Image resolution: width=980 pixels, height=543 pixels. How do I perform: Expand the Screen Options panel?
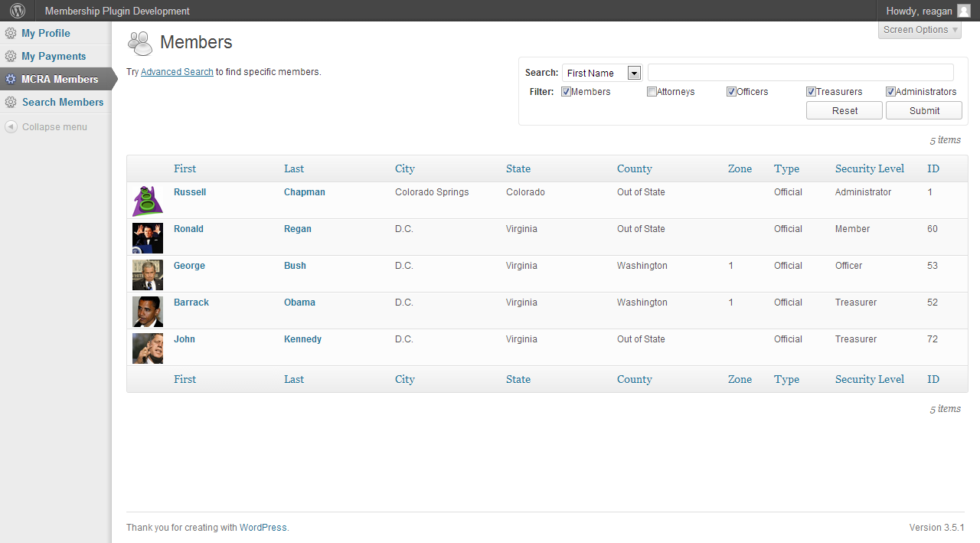tap(920, 30)
